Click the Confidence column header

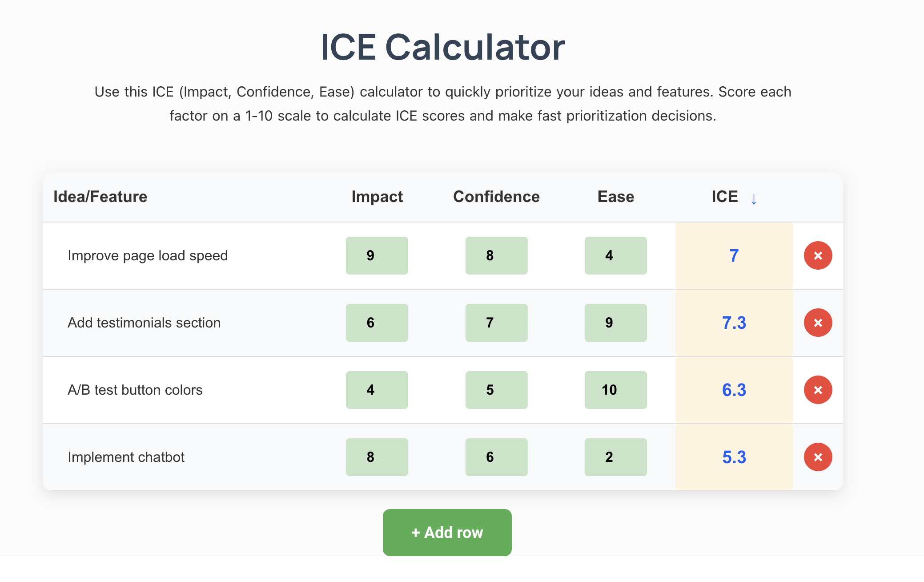click(496, 197)
